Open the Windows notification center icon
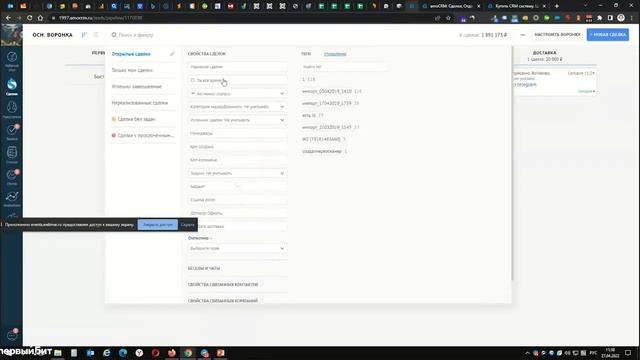Image resolution: width=640 pixels, height=360 pixels. pos(628,353)
